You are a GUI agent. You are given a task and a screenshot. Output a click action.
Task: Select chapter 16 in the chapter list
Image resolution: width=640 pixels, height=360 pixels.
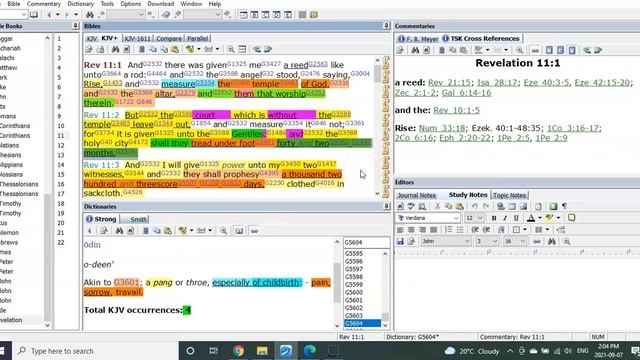(x=61, y=184)
